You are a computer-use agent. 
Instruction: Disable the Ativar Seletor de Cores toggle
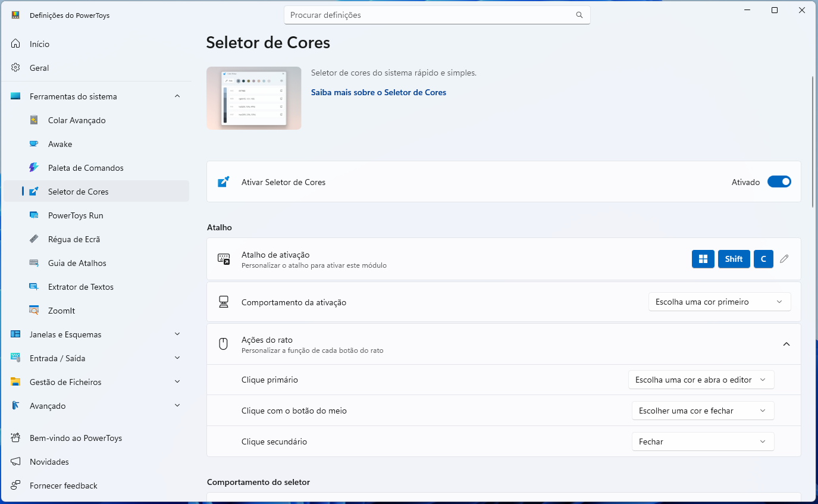[779, 182]
